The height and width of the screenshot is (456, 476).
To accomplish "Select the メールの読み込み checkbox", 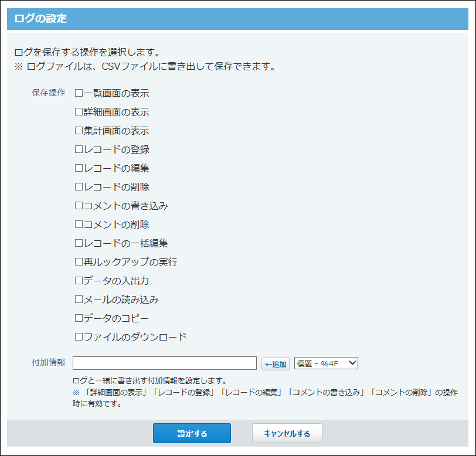I will [x=79, y=300].
